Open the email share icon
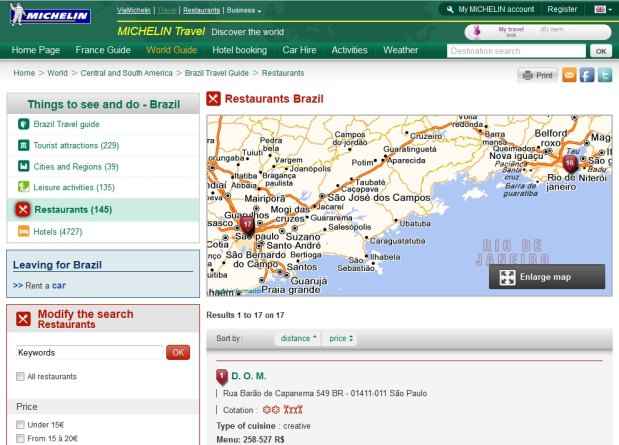 click(569, 75)
